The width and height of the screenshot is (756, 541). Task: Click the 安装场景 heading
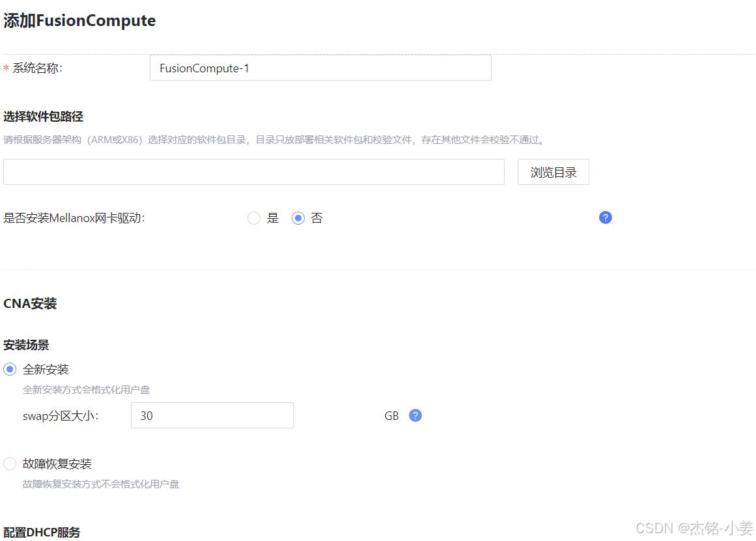26,345
